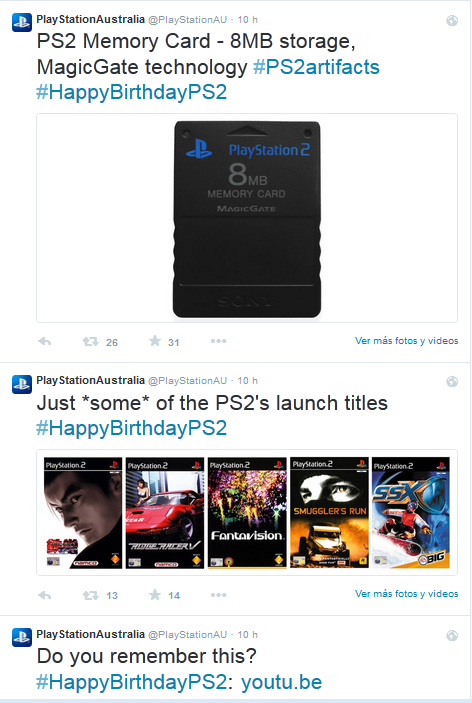Open the 8MB memory card photo
The width and height of the screenshot is (472, 703).
(x=247, y=218)
